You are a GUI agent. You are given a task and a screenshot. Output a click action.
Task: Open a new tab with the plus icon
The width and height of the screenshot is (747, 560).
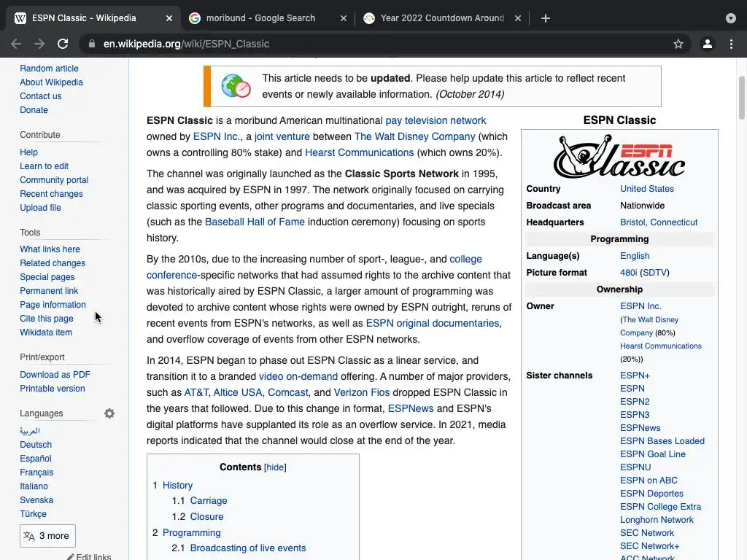(x=546, y=18)
